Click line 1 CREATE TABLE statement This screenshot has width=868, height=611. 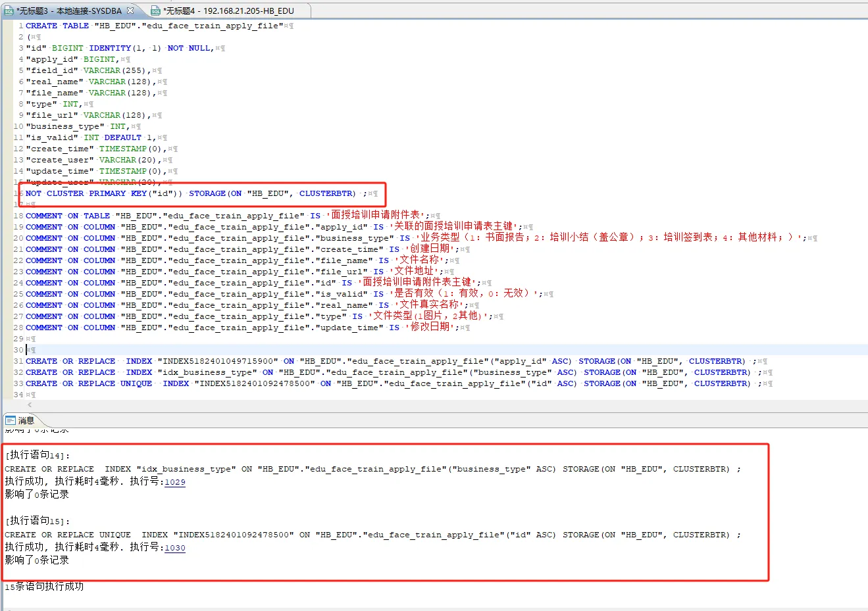click(155, 26)
